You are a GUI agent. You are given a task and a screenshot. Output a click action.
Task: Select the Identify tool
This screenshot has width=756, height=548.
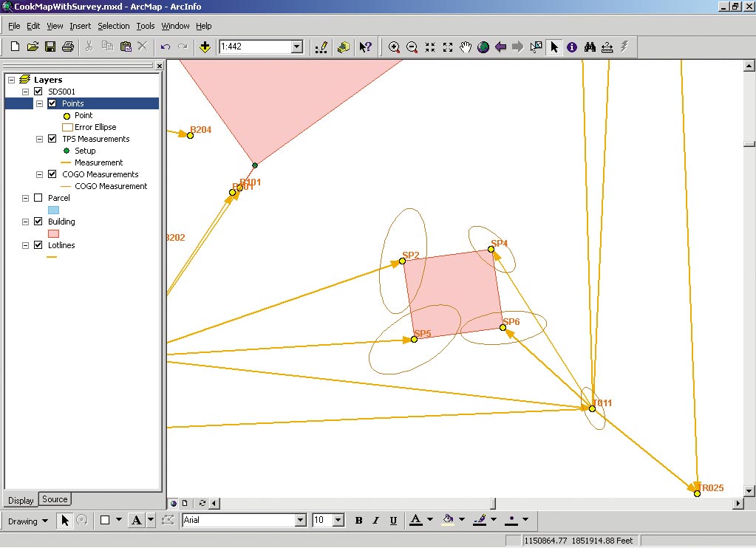coord(572,47)
